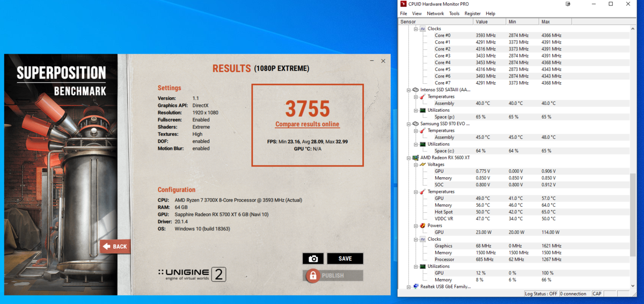Screen dimensions: 644x304
Task: Open the File menu in Hardware Monitor
Action: 404,13
